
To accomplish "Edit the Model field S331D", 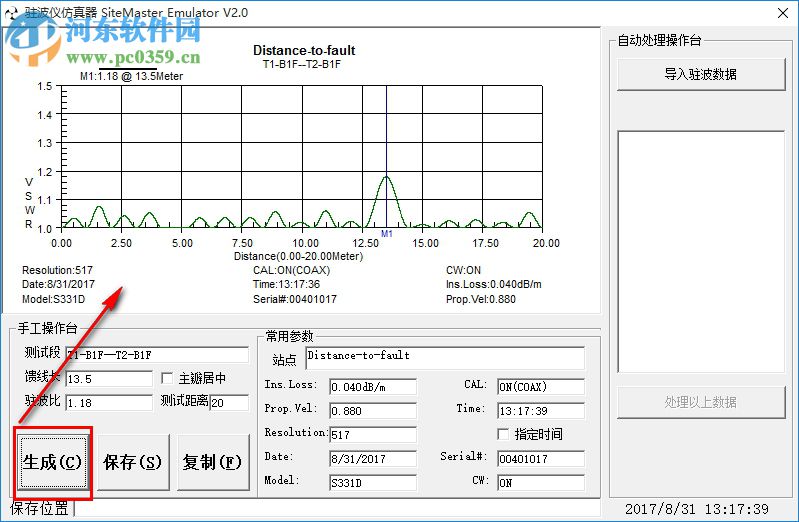I will [373, 483].
